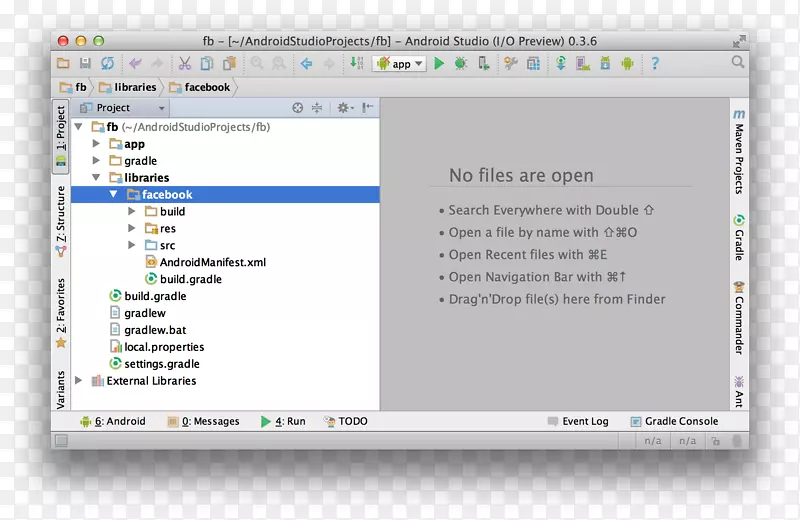Collapse the facebook module folder
This screenshot has height=520, width=800.
[x=113, y=194]
